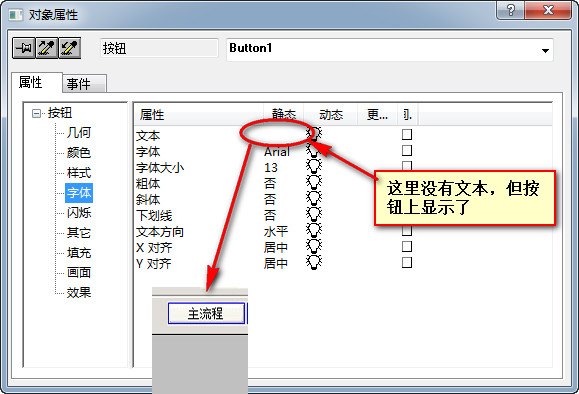Image resolution: width=579 pixels, height=394 pixels.
Task: Select 样式 in the property tree
Action: [x=79, y=172]
